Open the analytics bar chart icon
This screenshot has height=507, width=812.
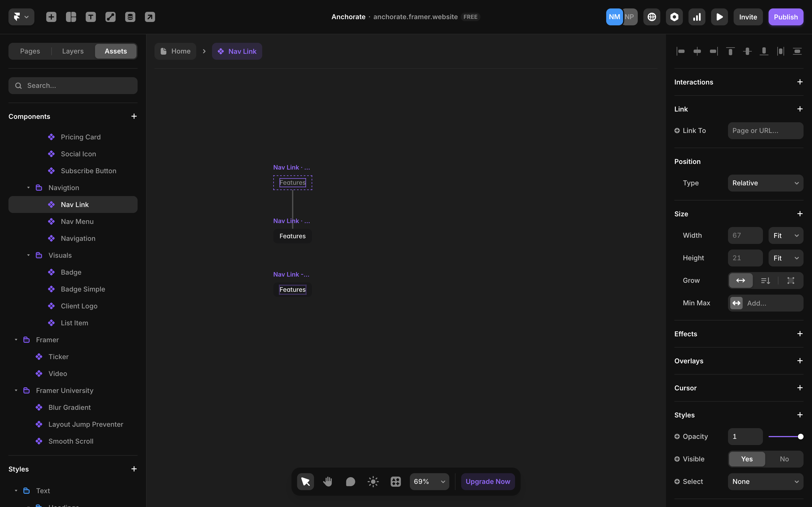(x=697, y=17)
